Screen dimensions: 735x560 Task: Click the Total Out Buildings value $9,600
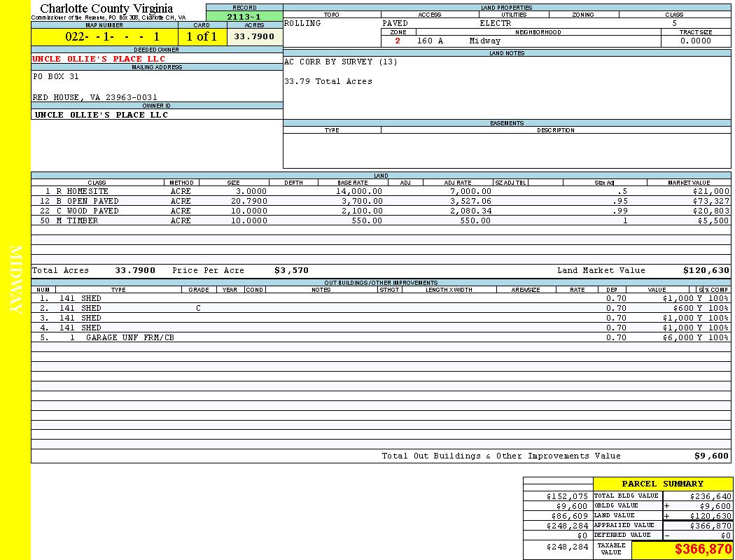click(711, 456)
